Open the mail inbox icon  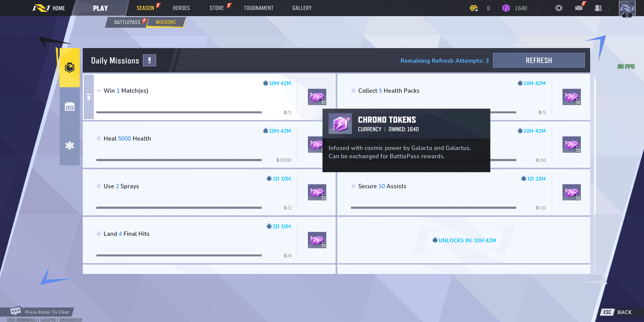579,8
